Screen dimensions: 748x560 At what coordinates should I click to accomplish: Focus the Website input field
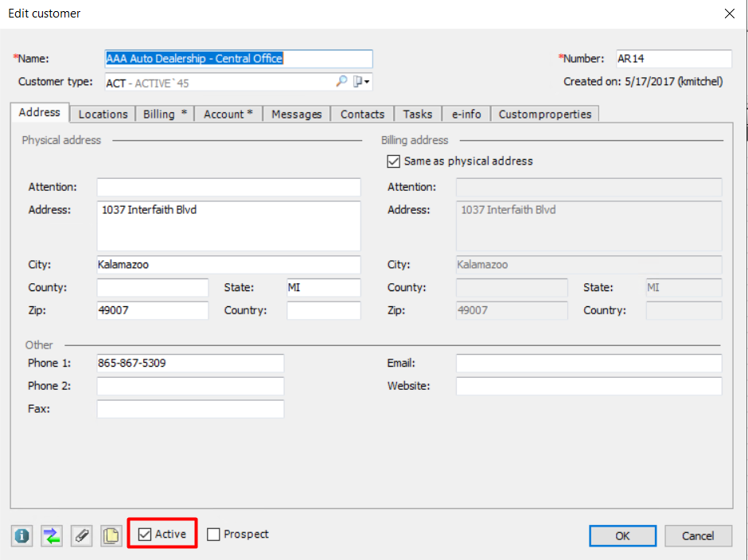pyautogui.click(x=589, y=386)
